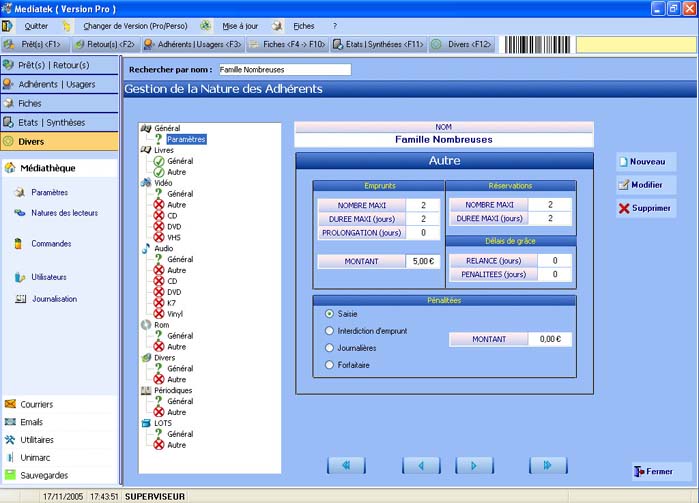Image resolution: width=699 pixels, height=503 pixels.
Task: Click the Paramètres icon under Médiathèque
Action: coord(20,192)
